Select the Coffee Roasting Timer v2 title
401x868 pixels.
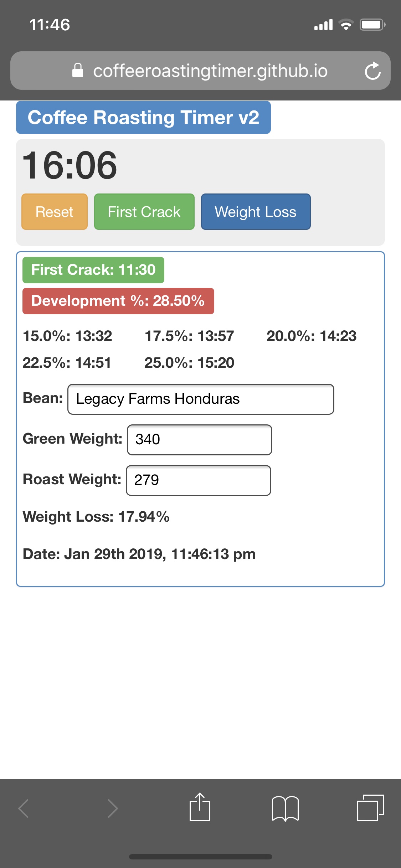tap(143, 118)
